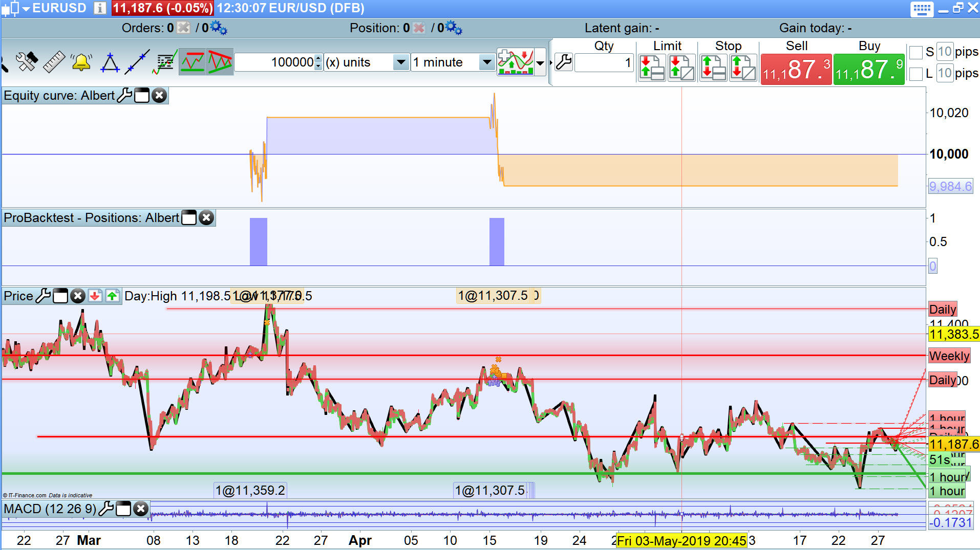Click the upper 1@11,307.5 order label

(x=493, y=296)
